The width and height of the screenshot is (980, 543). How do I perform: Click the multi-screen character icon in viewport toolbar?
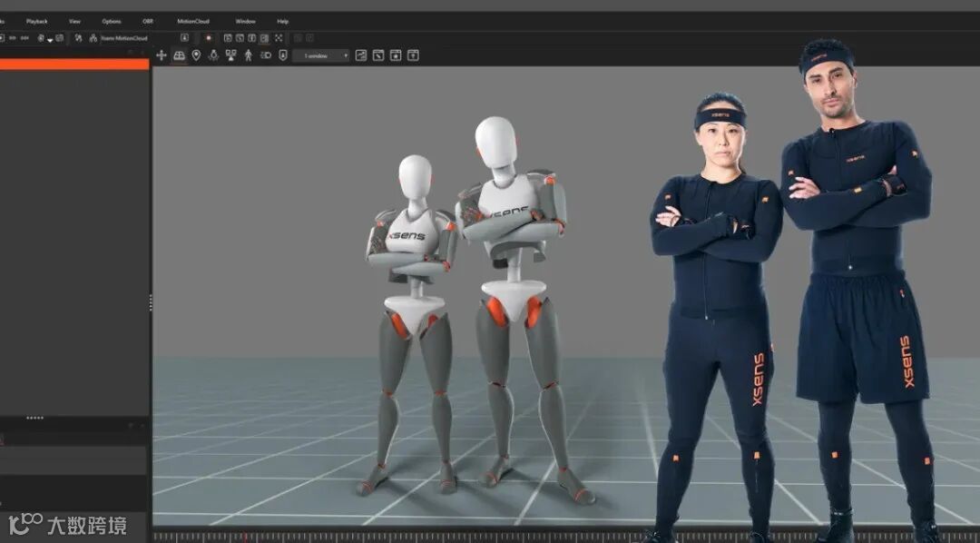(230, 55)
